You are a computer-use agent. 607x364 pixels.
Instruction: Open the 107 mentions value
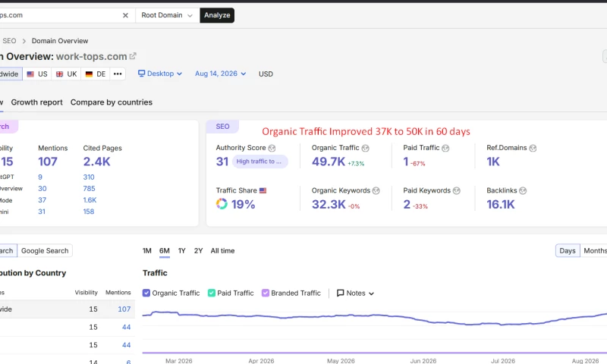click(48, 162)
